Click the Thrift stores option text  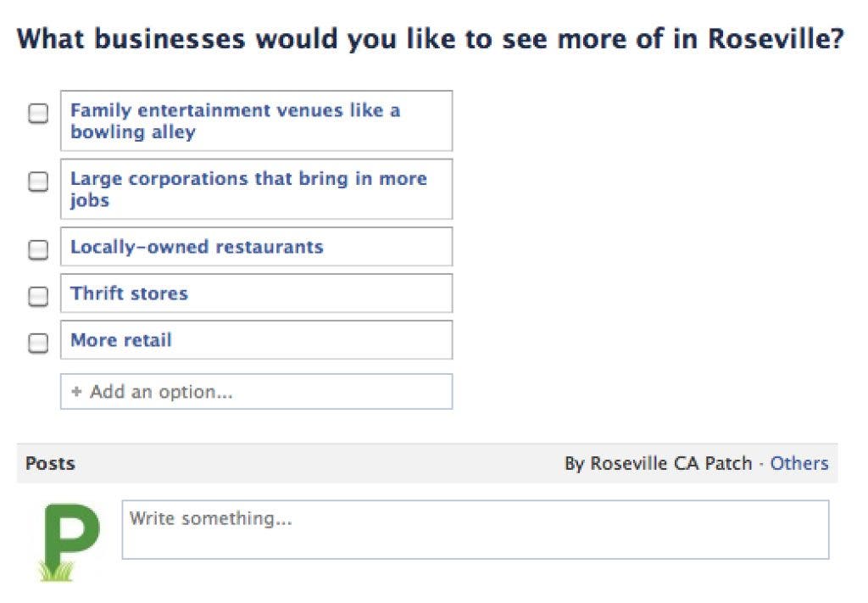[x=129, y=293]
